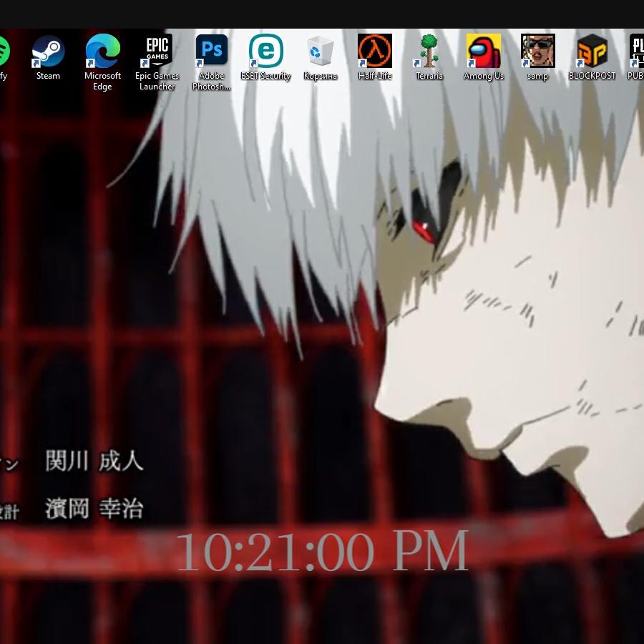Viewport: 644px width, 644px height.
Task: Click the 10:21:00 PM clock widget
Action: point(323,551)
